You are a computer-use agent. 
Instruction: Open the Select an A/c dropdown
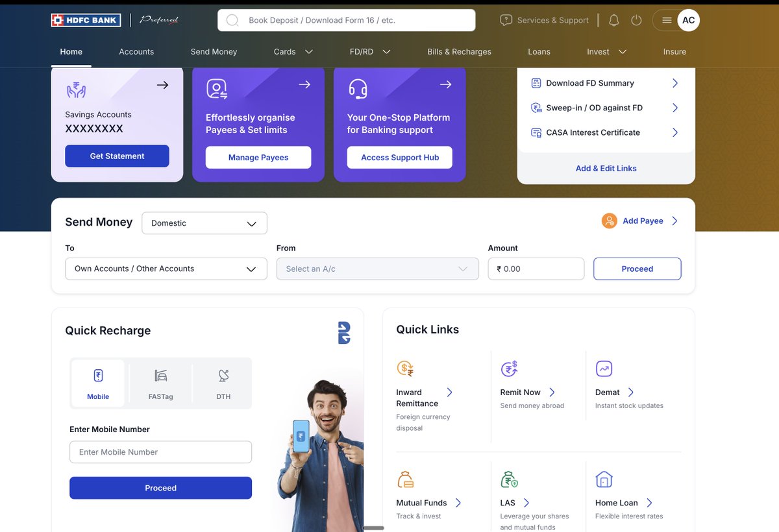[x=378, y=269]
